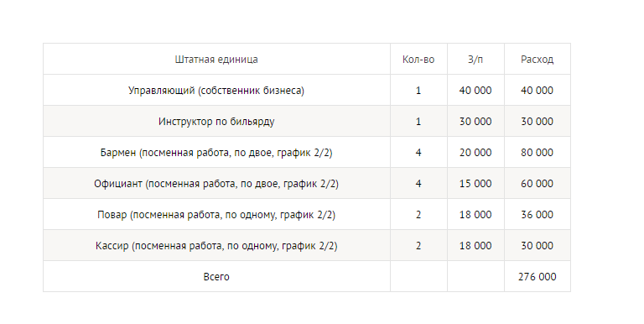Click the quantity 2 in Кассир row
This screenshot has width=644, height=324.
coord(418,245)
